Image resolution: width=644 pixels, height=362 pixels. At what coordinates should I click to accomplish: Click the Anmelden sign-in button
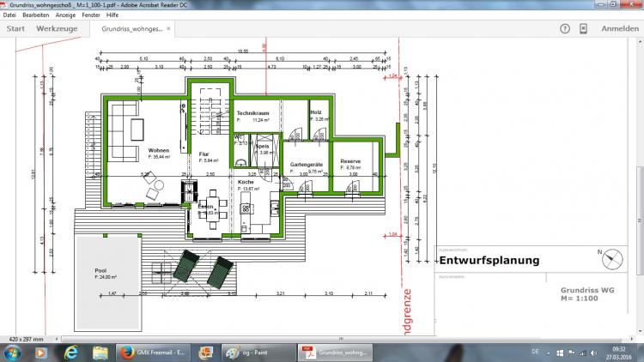pyautogui.click(x=619, y=28)
